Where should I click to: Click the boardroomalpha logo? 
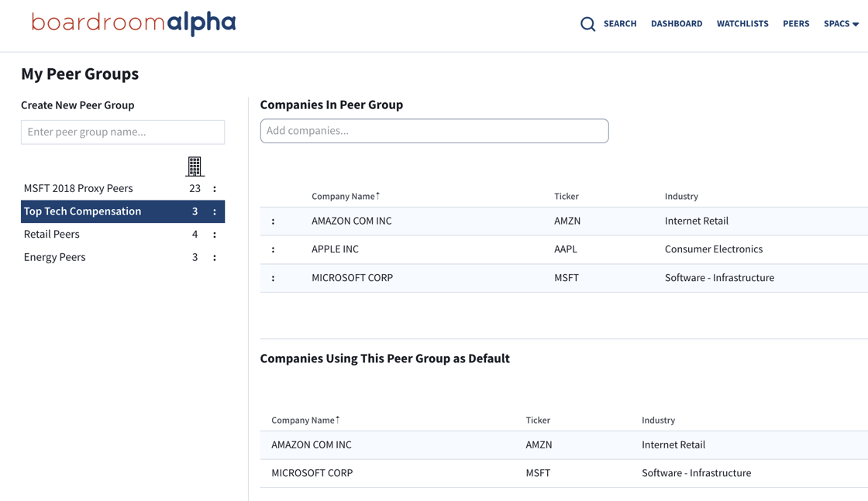click(133, 24)
